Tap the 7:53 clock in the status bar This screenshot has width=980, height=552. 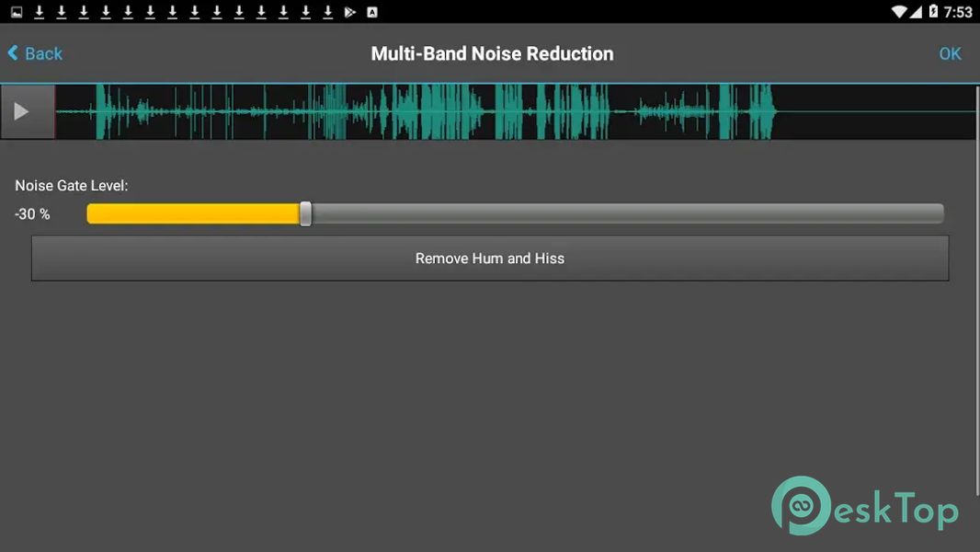(958, 12)
